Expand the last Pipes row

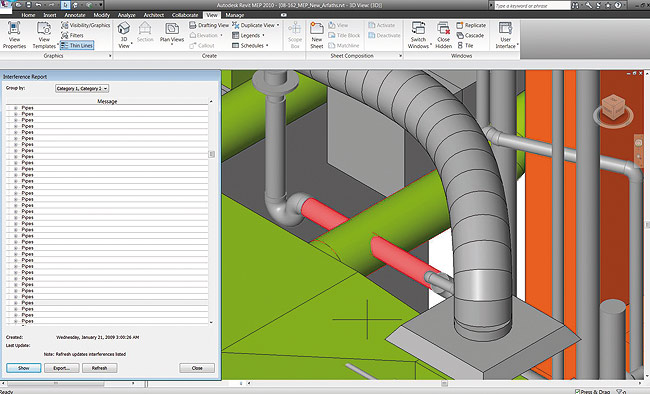pyautogui.click(x=16, y=321)
